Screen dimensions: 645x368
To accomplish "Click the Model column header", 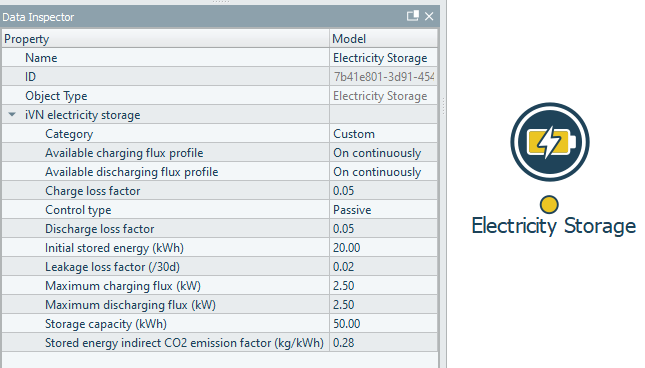I will coord(383,39).
